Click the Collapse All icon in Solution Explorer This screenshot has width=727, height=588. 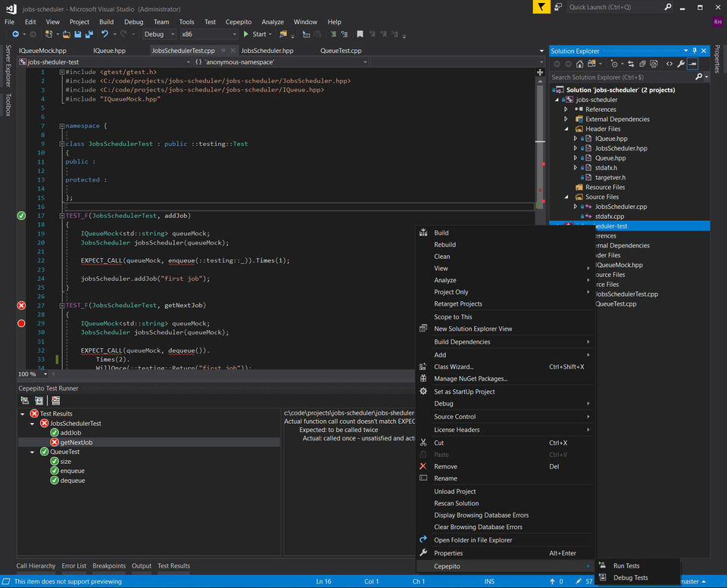click(x=642, y=64)
